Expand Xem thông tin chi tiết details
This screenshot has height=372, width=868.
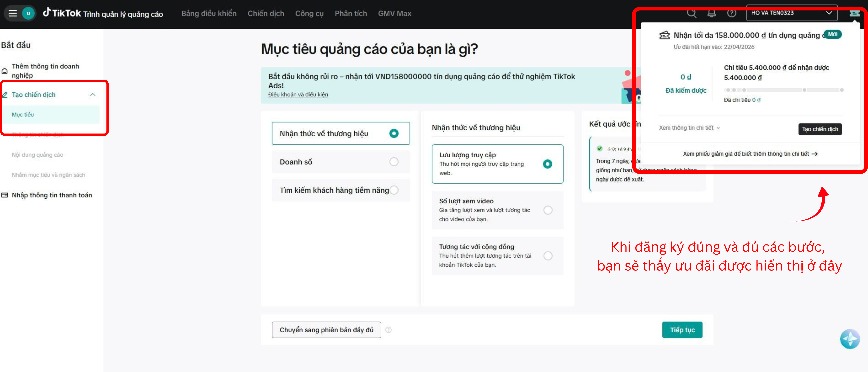(x=689, y=128)
